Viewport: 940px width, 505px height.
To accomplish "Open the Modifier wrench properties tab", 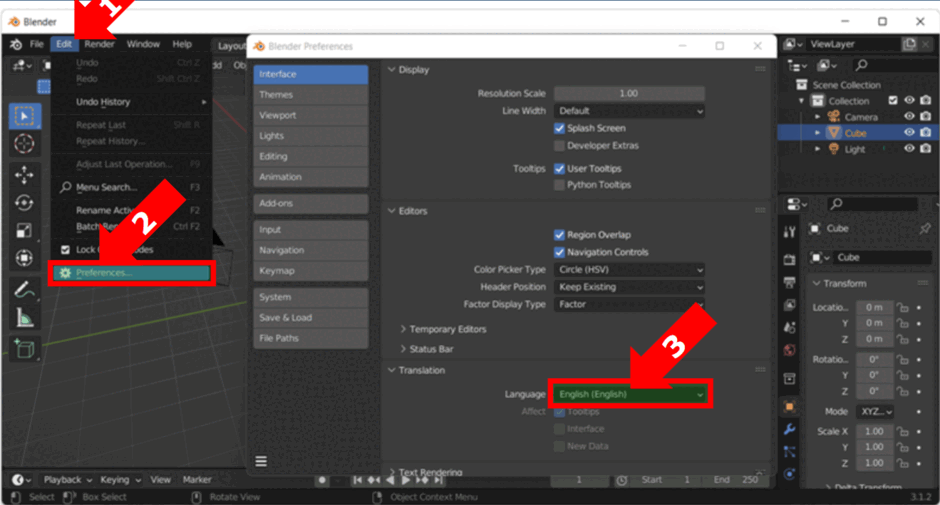I will point(790,429).
